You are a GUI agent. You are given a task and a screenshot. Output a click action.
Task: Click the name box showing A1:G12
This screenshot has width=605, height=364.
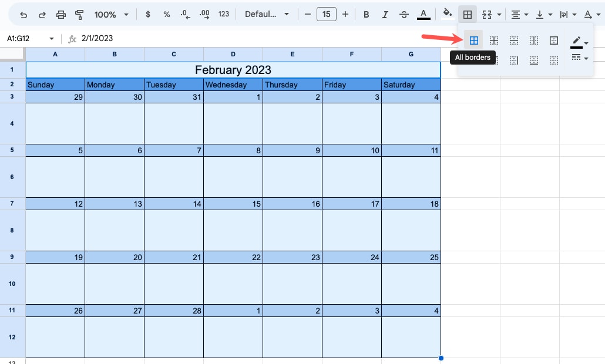coord(23,38)
